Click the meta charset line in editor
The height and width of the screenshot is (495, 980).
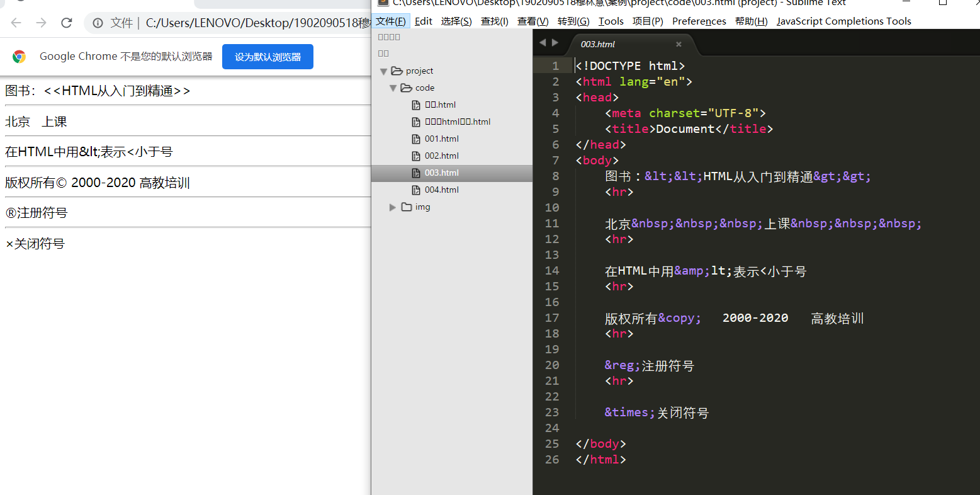[x=685, y=113]
